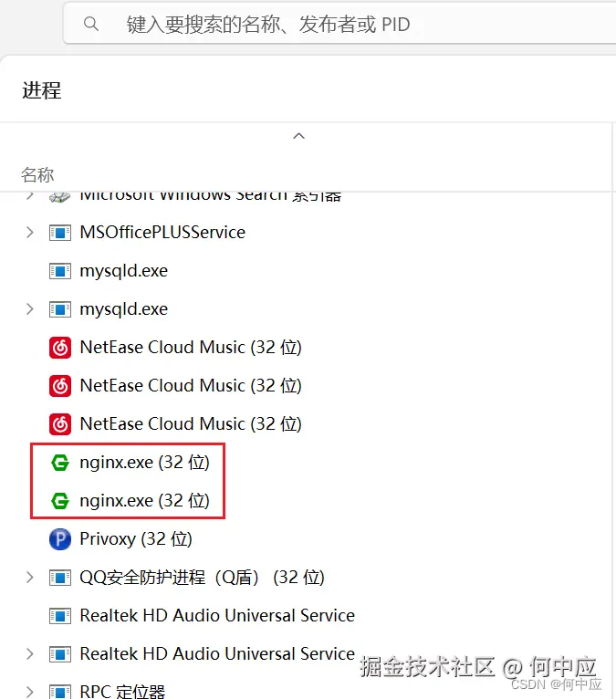Click the RPC 定位器 process icon

click(59, 692)
